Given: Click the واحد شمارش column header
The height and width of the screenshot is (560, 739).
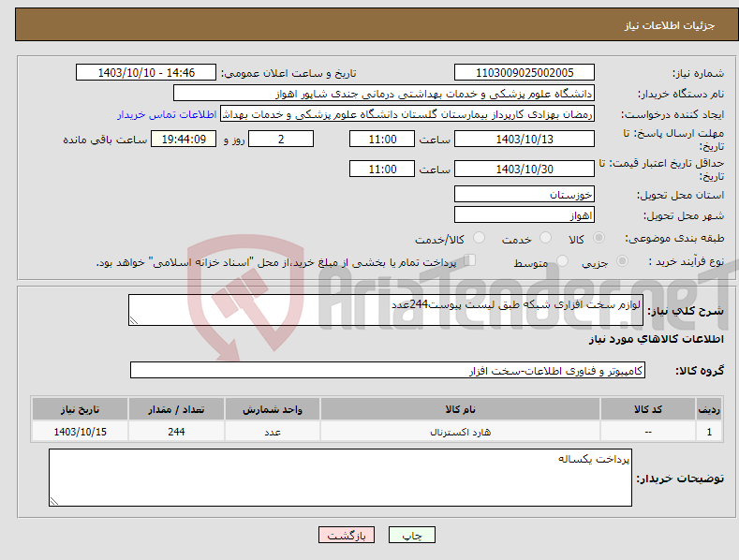Looking at the screenshot, I should tap(273, 409).
